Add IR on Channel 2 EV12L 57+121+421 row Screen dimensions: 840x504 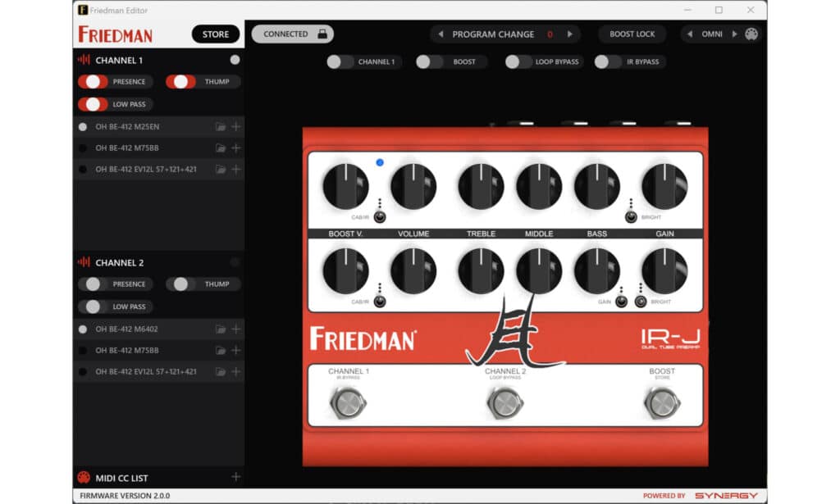coord(235,371)
